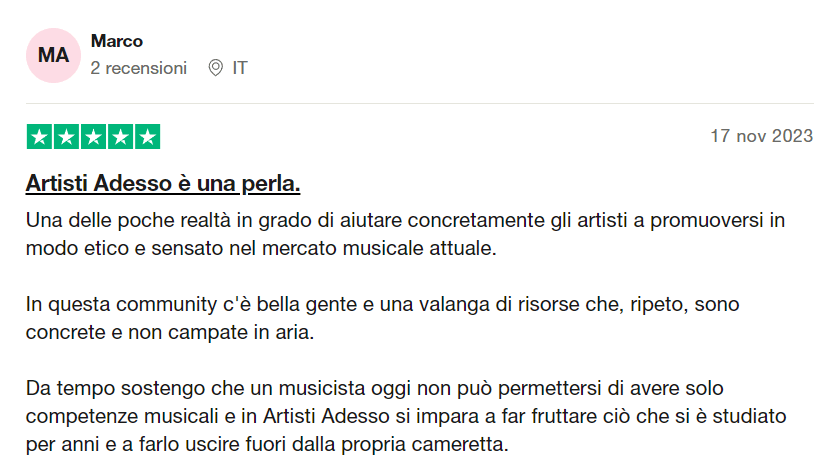
Task: Click the line starting 'Una delle poche realtà'
Action: tap(405, 220)
